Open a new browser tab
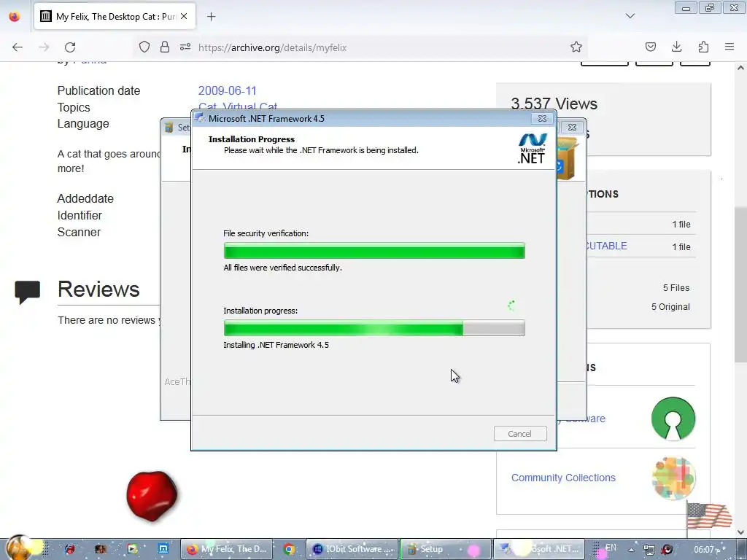747x560 pixels. point(211,17)
